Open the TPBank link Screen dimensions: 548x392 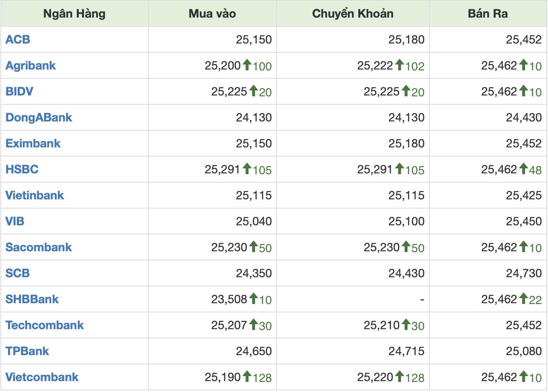[x=27, y=351]
